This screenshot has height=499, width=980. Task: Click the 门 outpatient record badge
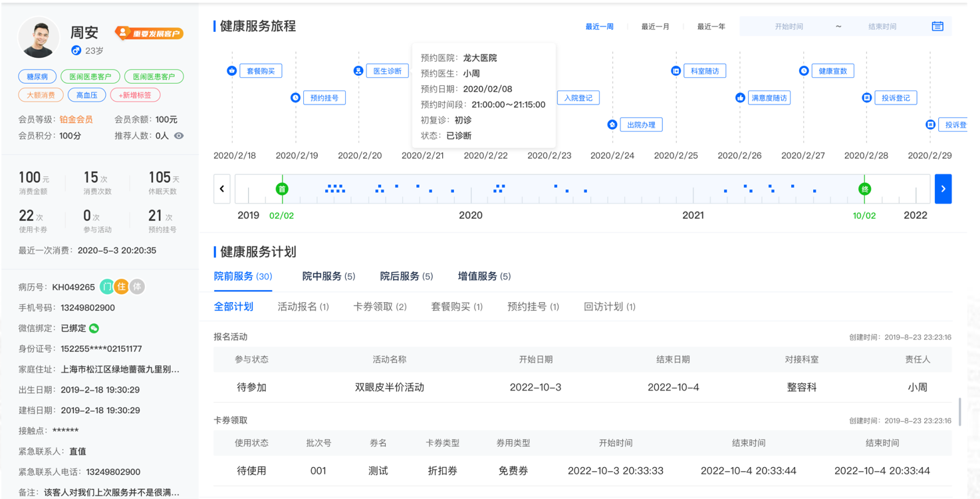coord(106,287)
